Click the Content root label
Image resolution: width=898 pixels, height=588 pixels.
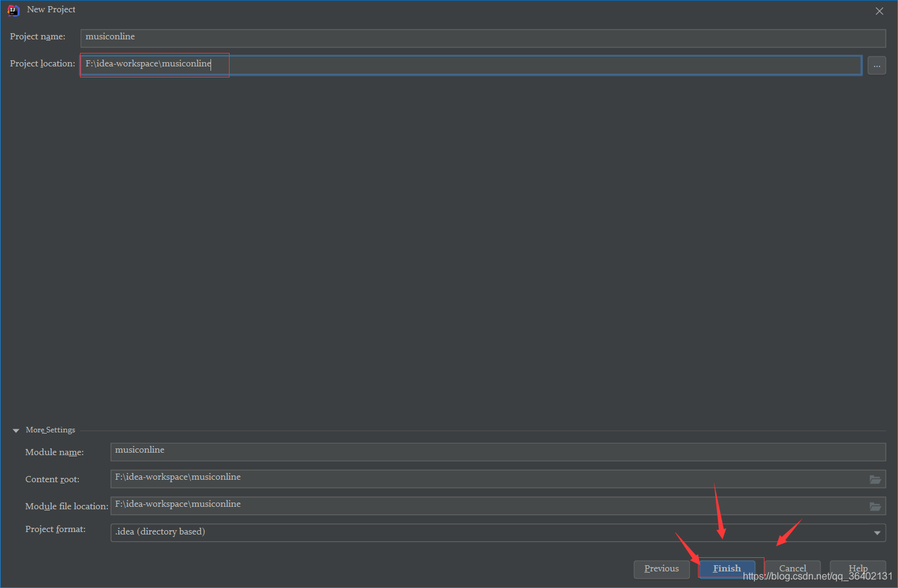pos(52,480)
